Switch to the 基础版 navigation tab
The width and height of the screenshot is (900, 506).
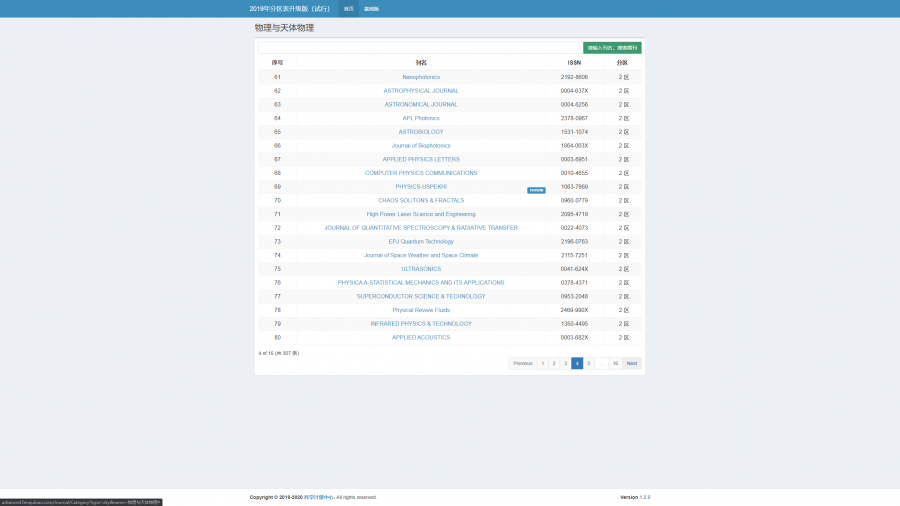click(x=371, y=9)
